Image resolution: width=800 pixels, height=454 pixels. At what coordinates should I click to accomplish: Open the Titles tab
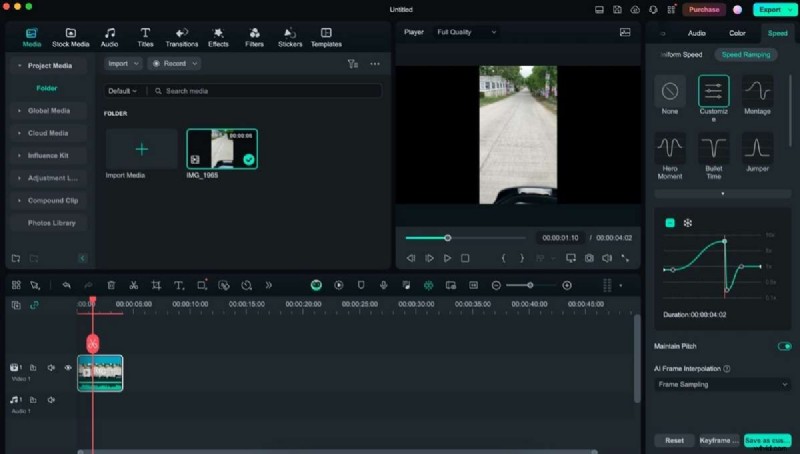[145, 38]
